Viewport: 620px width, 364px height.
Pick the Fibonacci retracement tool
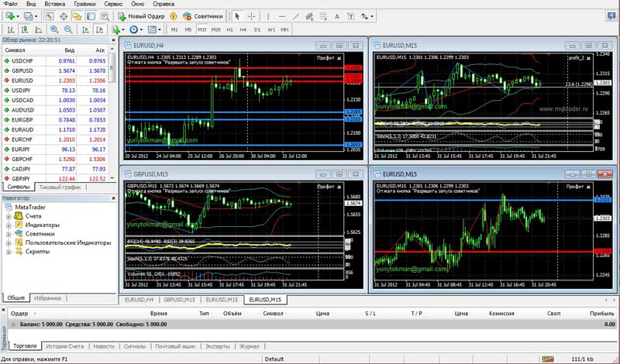pos(323,16)
